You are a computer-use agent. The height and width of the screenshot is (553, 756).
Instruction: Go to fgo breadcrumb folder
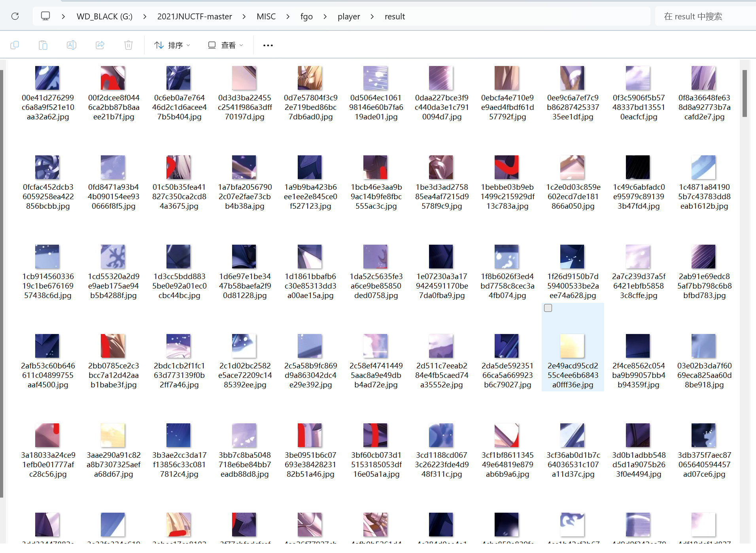(x=306, y=16)
